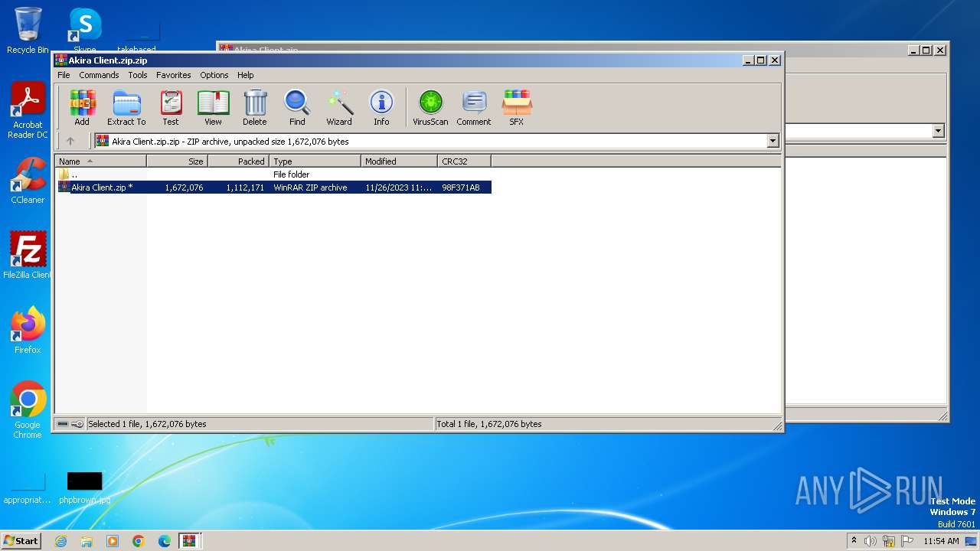Sort by Modified column header

click(x=399, y=161)
